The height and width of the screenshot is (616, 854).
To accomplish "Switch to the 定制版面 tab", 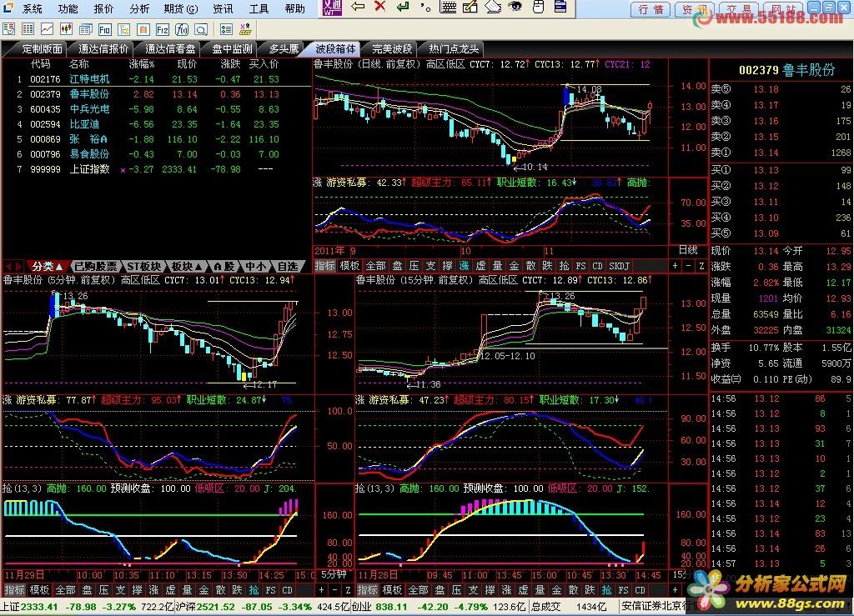I will (x=42, y=49).
